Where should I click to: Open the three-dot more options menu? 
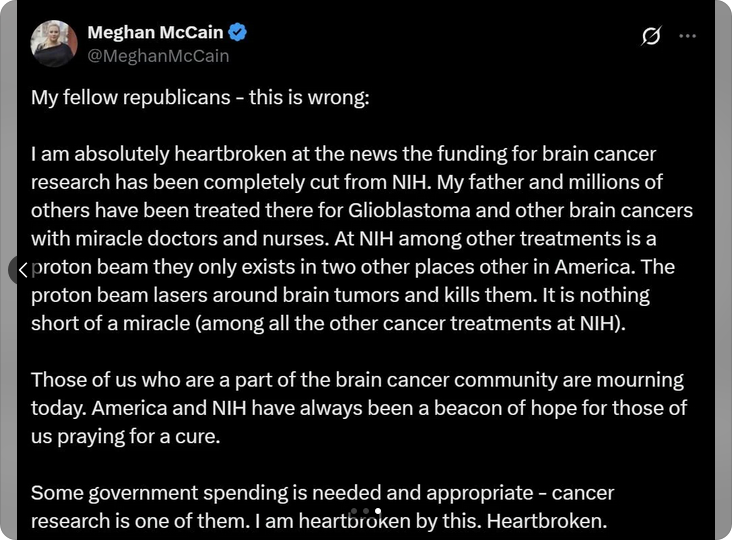point(687,36)
